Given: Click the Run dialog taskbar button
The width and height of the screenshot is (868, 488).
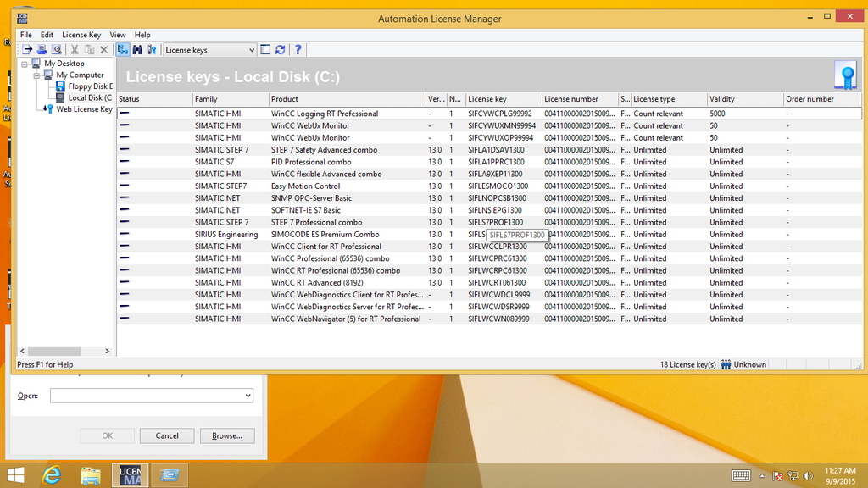Looking at the screenshot, I should 170,475.
